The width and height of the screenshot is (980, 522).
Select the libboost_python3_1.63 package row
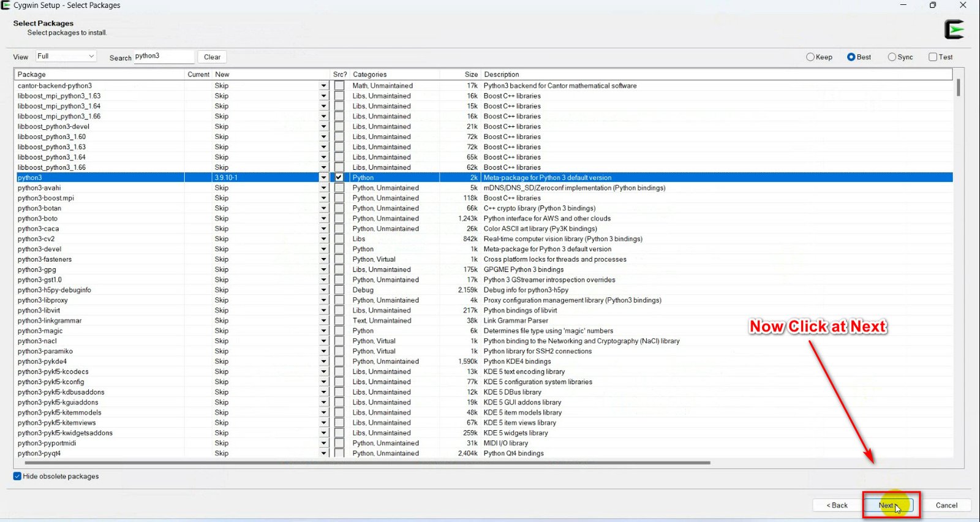(x=483, y=147)
